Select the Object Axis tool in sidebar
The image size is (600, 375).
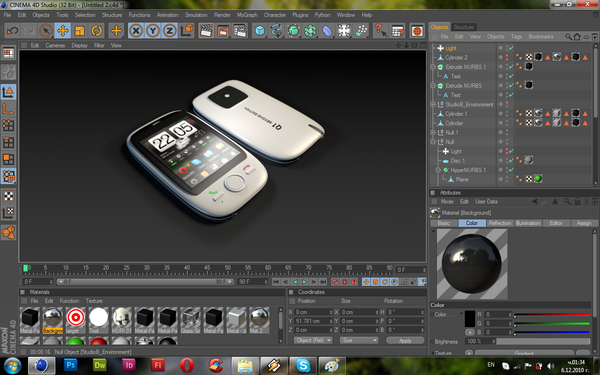click(x=8, y=109)
